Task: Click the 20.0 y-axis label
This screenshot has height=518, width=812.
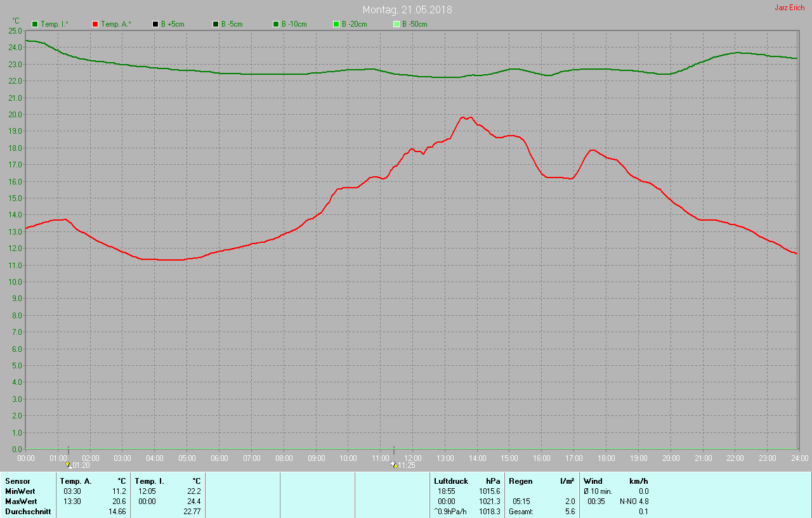Action: click(x=15, y=114)
